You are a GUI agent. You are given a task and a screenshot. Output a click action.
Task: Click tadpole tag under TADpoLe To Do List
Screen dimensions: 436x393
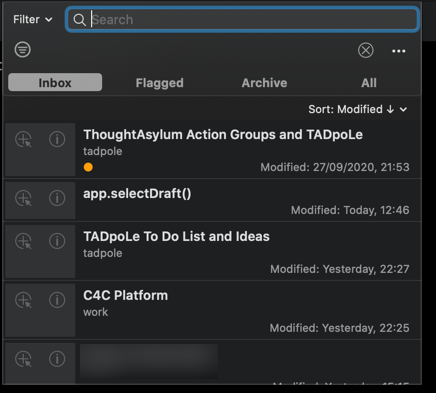tap(103, 253)
